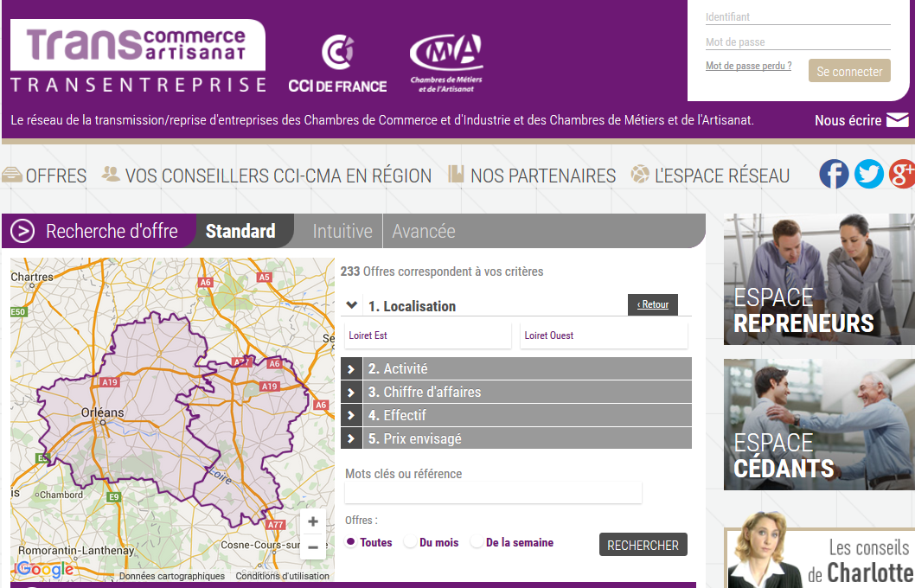Click the envelope icon next to Nous écrire
The width and height of the screenshot is (915, 588).
click(898, 120)
